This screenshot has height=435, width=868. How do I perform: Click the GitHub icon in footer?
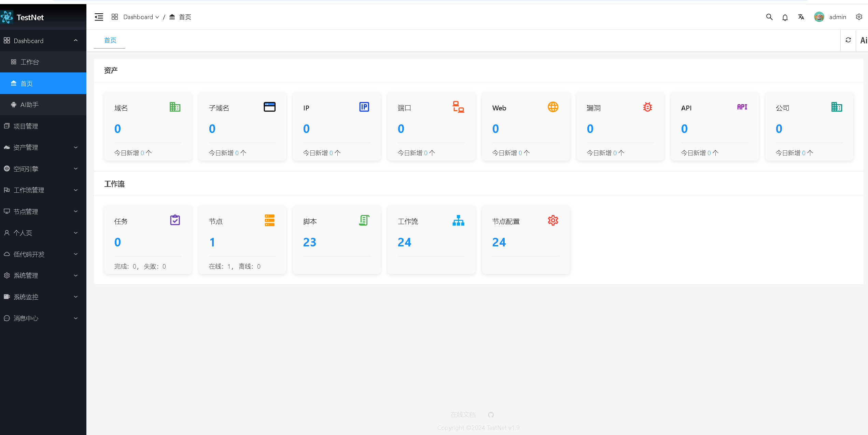tap(491, 415)
